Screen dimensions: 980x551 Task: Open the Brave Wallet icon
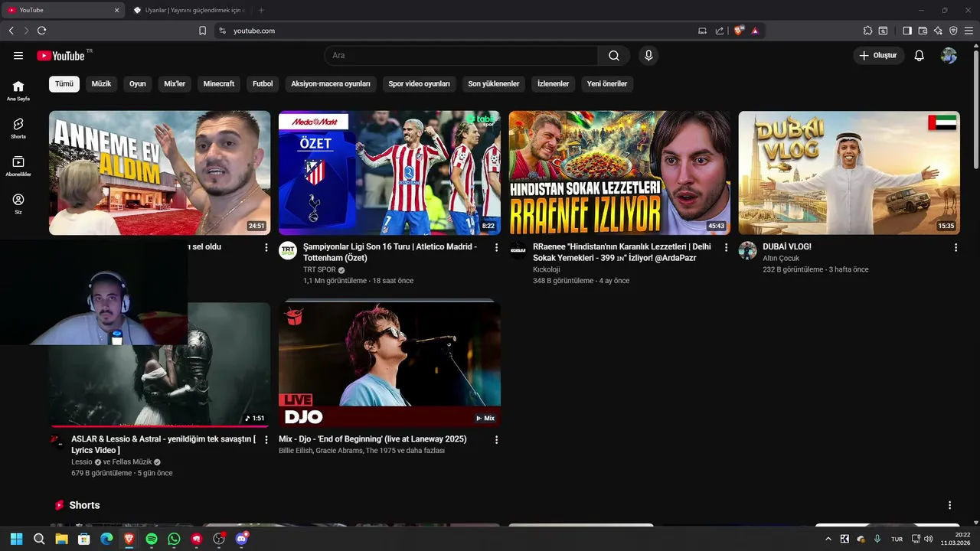[x=923, y=31]
